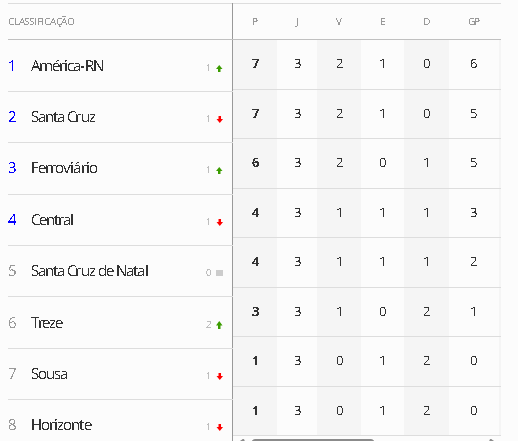Click the red down arrow beside Central

219,222
